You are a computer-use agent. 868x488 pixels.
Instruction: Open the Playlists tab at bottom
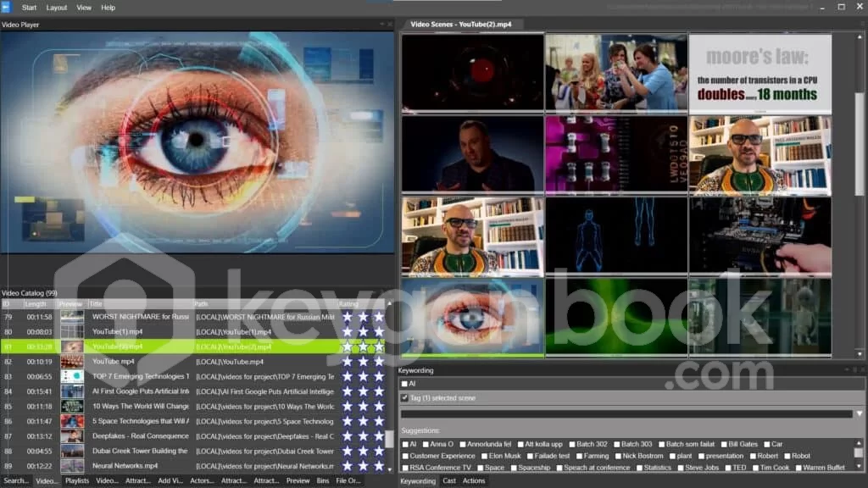coord(77,481)
